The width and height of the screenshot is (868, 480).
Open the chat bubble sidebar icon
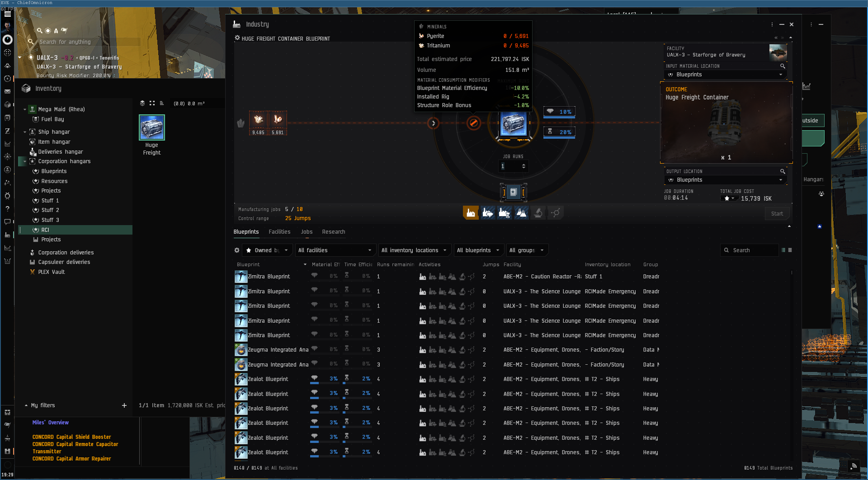click(7, 222)
